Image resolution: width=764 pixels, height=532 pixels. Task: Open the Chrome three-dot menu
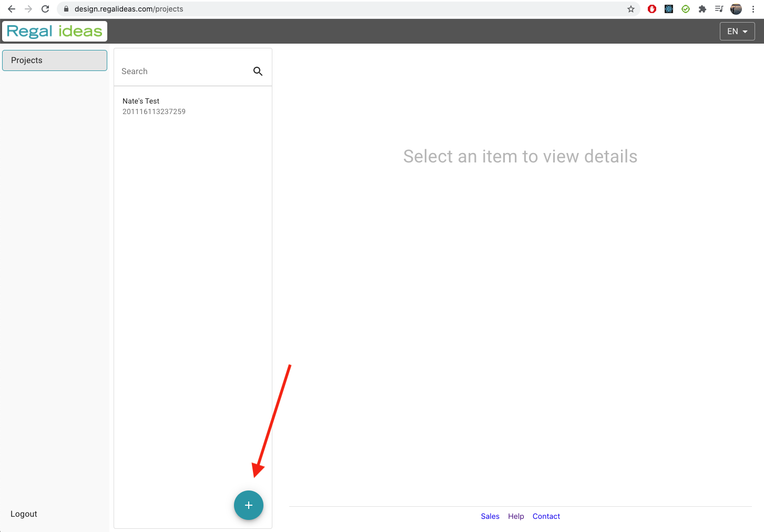[753, 9]
